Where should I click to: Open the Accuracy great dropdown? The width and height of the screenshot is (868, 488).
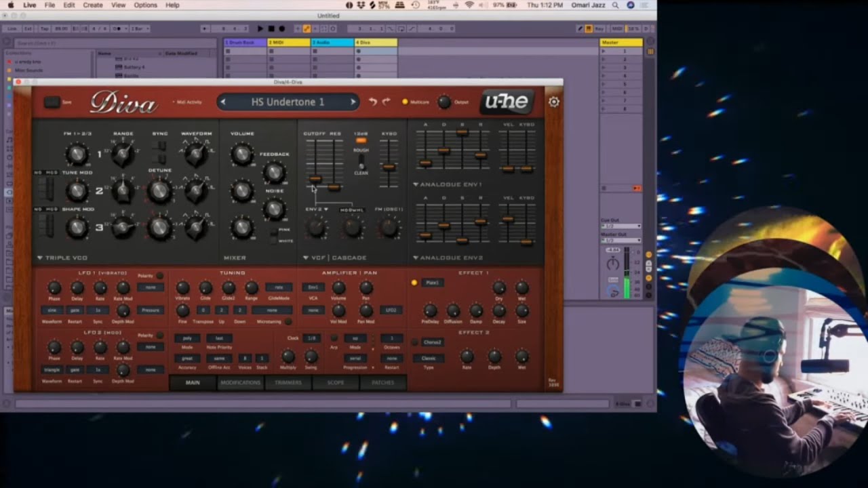click(x=187, y=358)
